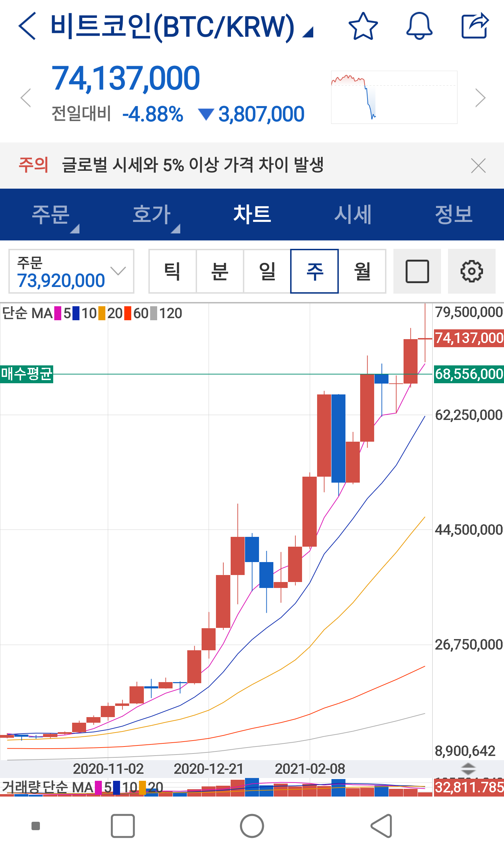Go to previous coin with left chevron
This screenshot has width=504, height=855.
pos(26,98)
